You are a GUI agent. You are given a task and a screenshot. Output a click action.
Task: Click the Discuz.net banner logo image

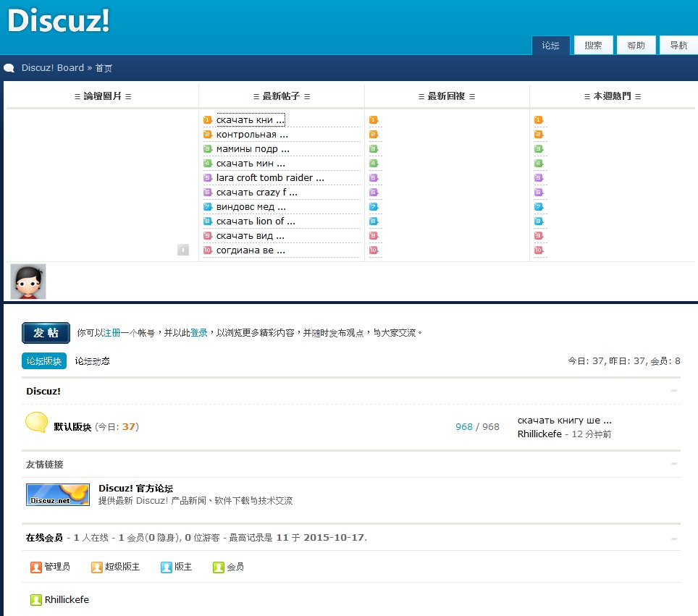point(58,495)
